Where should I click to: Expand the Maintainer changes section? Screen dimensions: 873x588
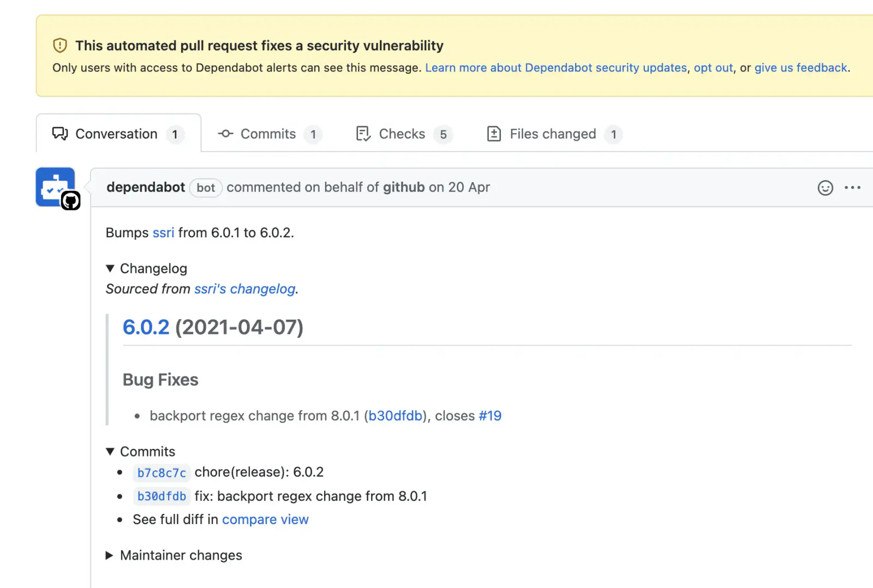coord(174,555)
